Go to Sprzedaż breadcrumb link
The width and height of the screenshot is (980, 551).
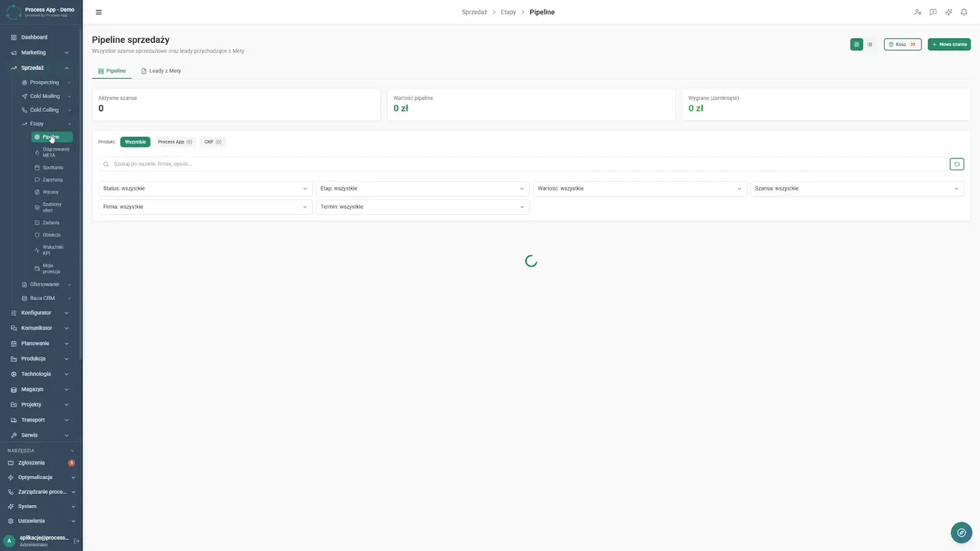(474, 12)
